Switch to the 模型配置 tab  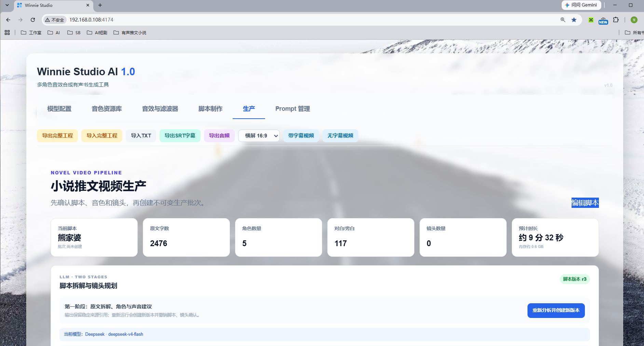(x=59, y=109)
